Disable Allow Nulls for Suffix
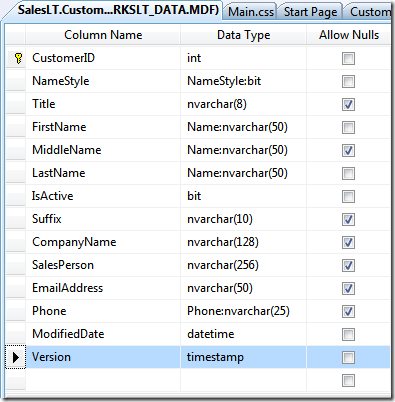395x402 pixels. coord(348,220)
